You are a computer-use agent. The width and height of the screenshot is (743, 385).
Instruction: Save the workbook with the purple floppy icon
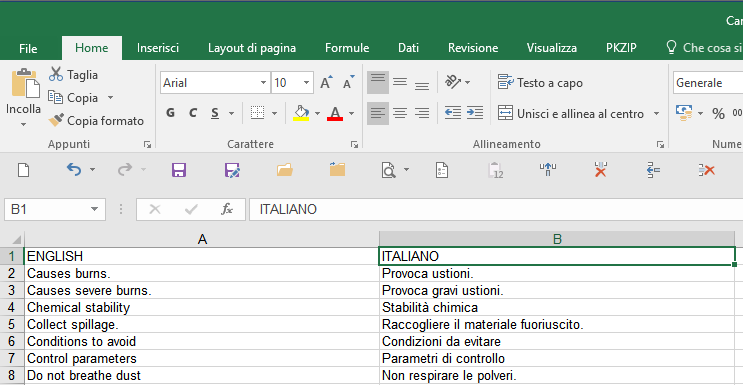tap(179, 170)
